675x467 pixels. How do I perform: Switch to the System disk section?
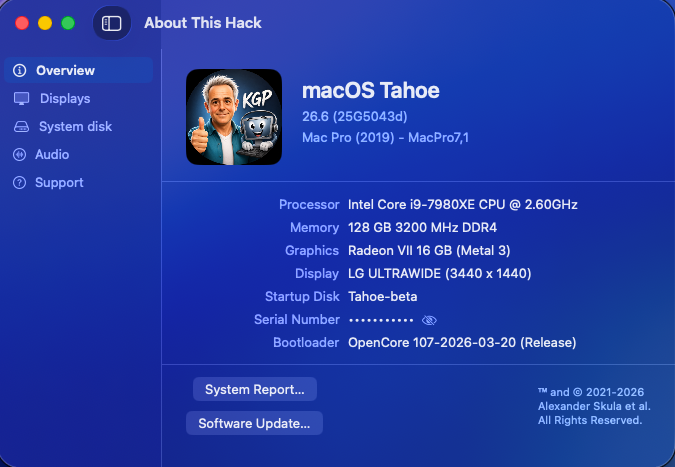[x=75, y=127]
